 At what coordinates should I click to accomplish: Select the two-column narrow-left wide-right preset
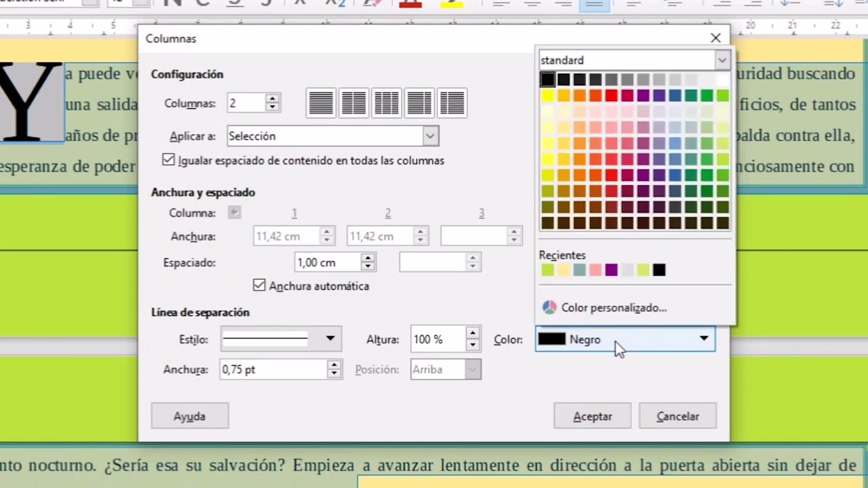click(x=452, y=104)
